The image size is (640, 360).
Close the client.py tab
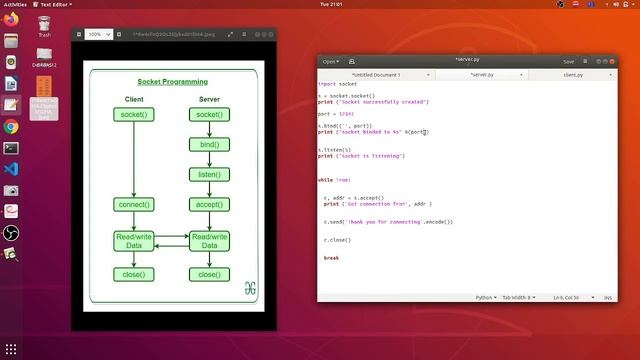611,75
